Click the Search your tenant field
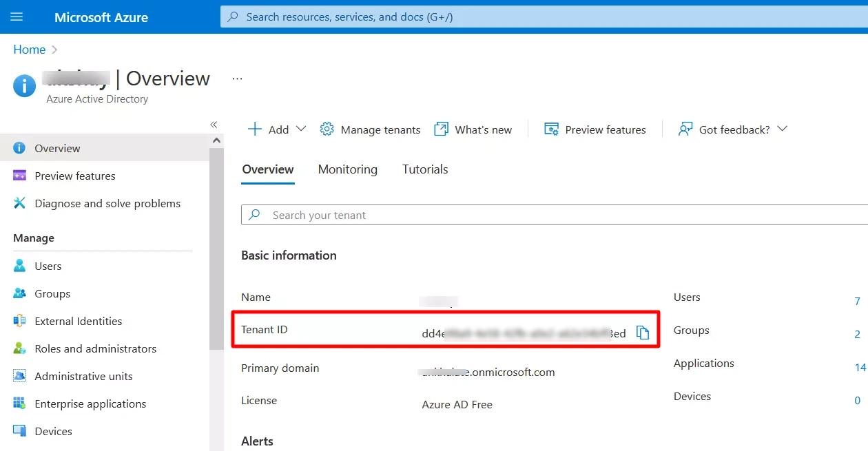This screenshot has width=868, height=451. (551, 215)
